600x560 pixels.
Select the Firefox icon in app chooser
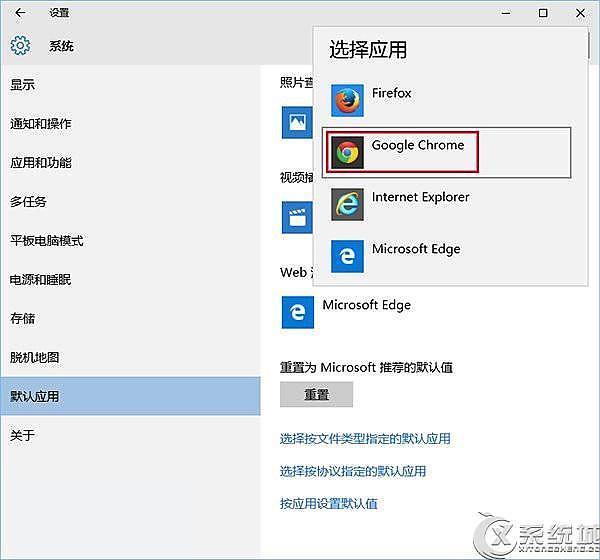click(x=347, y=101)
